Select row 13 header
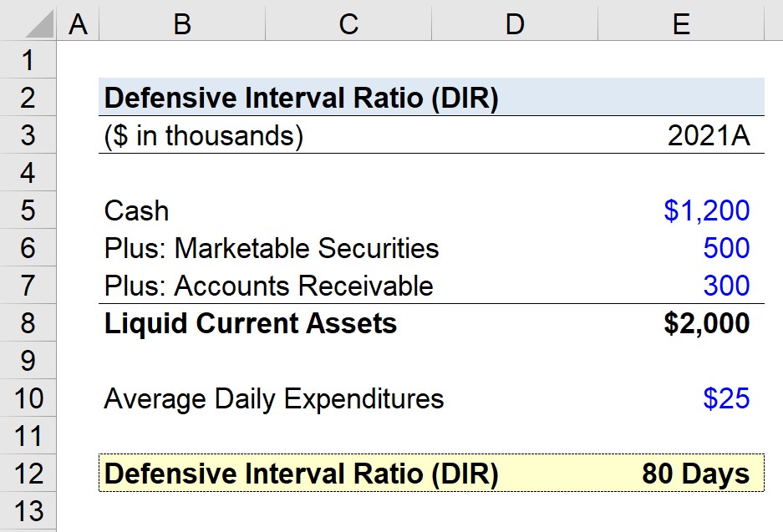 click(x=28, y=511)
